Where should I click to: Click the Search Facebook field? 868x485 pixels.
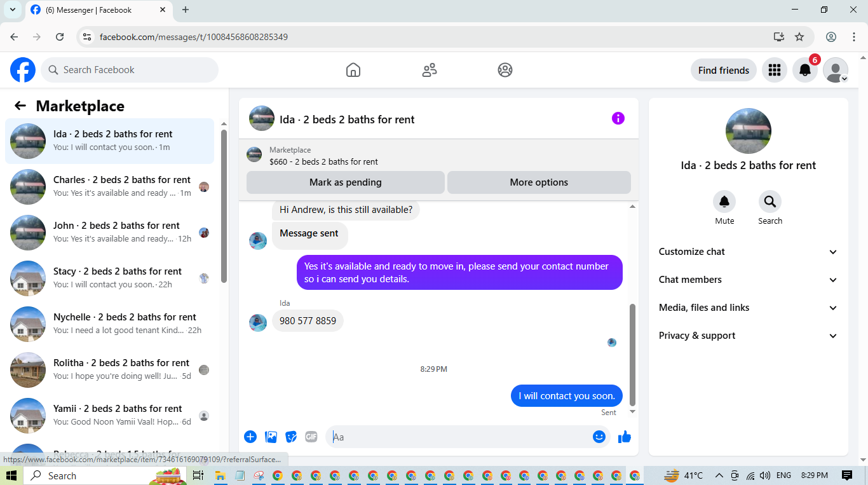130,70
